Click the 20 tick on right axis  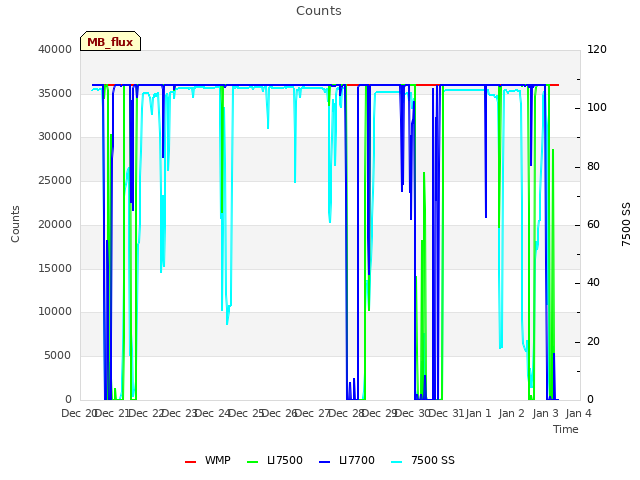[593, 341]
